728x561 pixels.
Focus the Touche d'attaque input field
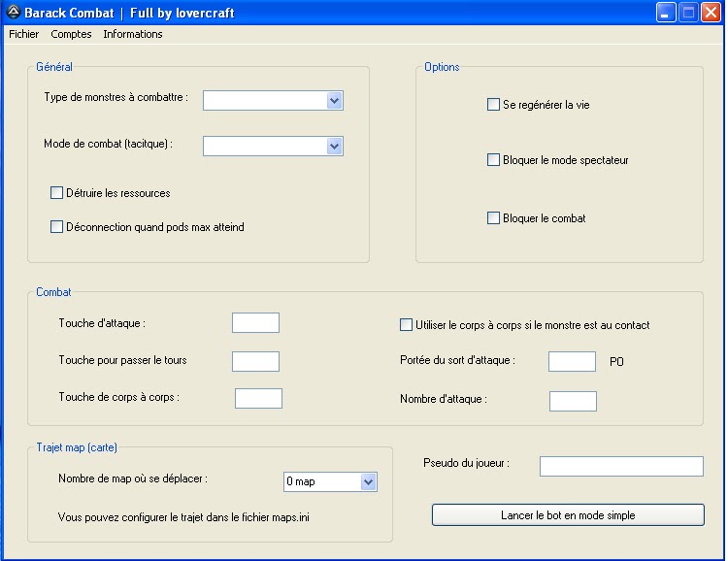256,323
